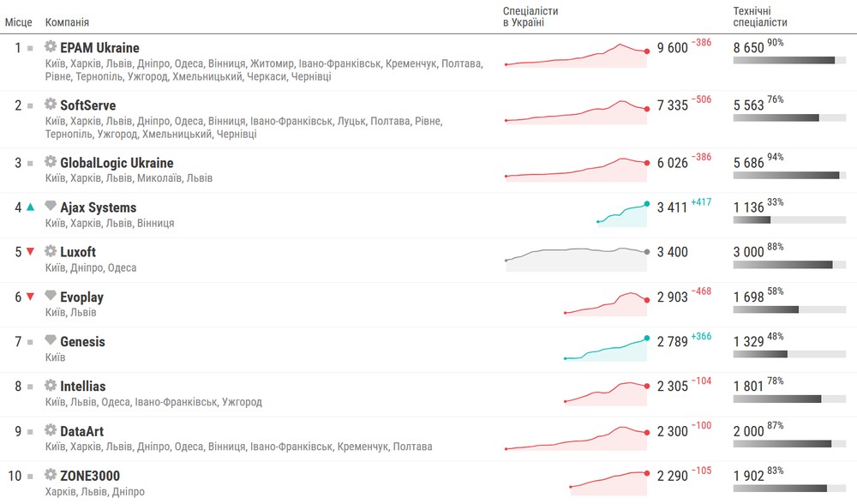Click the diamond icon next to Genesis
Viewport: 857px width, 504px height.
point(51,340)
